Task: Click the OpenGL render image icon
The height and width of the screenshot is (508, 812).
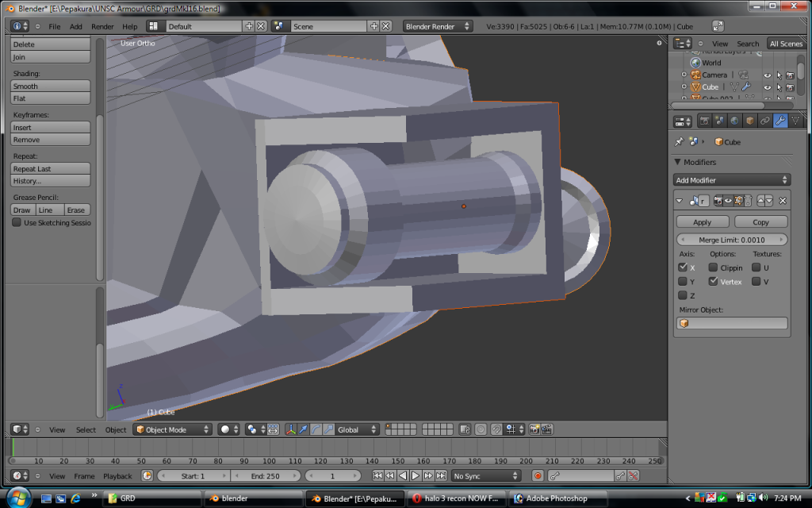Action: (x=534, y=429)
